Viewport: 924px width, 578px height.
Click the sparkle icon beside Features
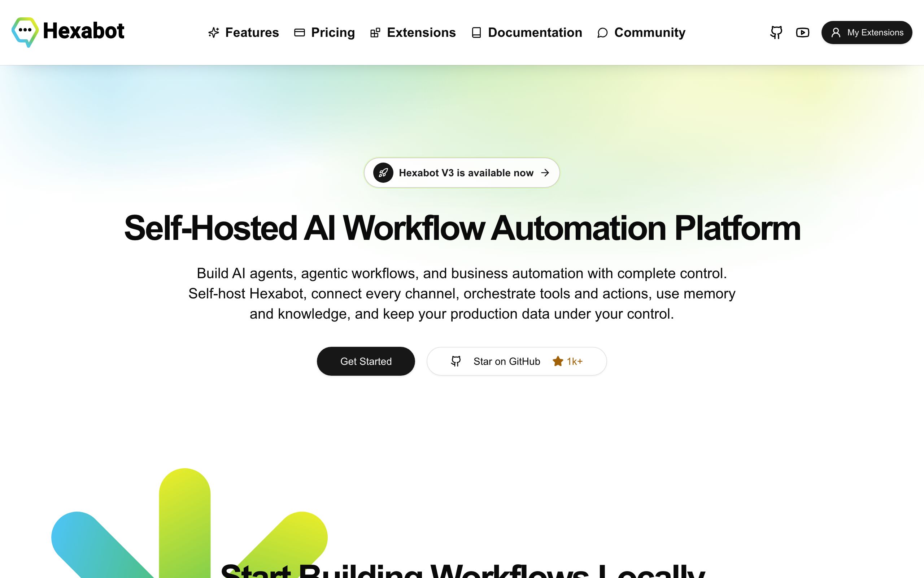pyautogui.click(x=214, y=33)
